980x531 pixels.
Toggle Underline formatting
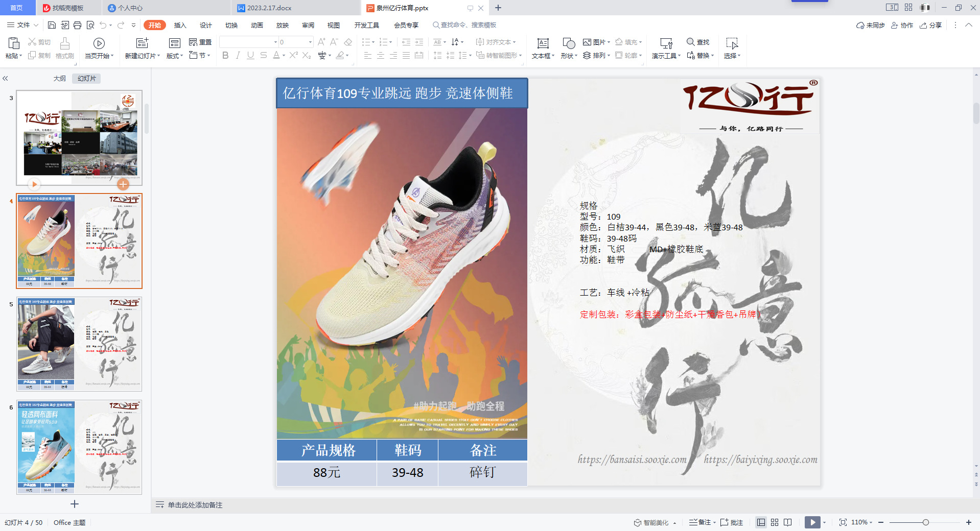250,55
